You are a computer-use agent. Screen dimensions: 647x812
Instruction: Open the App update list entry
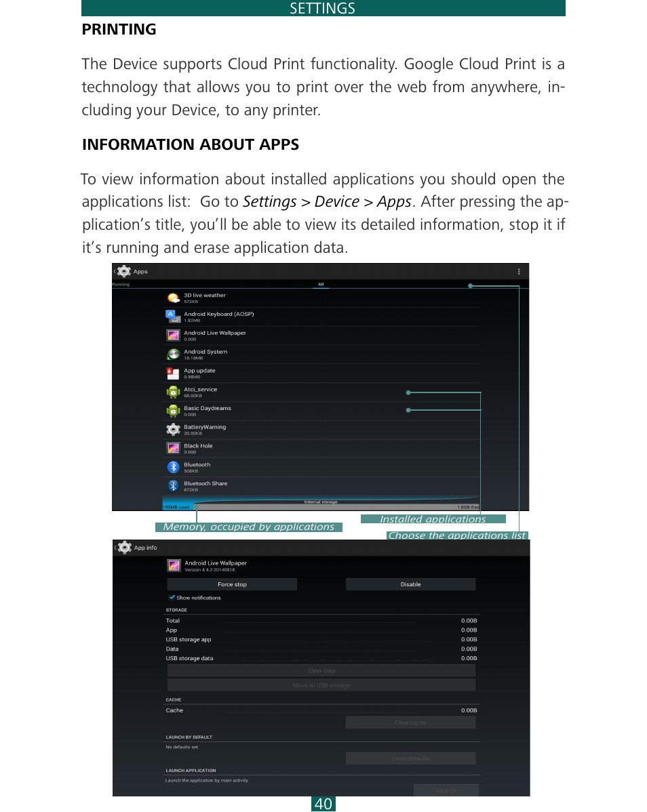click(321, 373)
